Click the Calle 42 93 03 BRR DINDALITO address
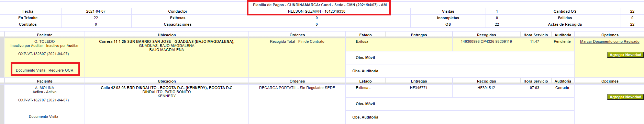 167,88
